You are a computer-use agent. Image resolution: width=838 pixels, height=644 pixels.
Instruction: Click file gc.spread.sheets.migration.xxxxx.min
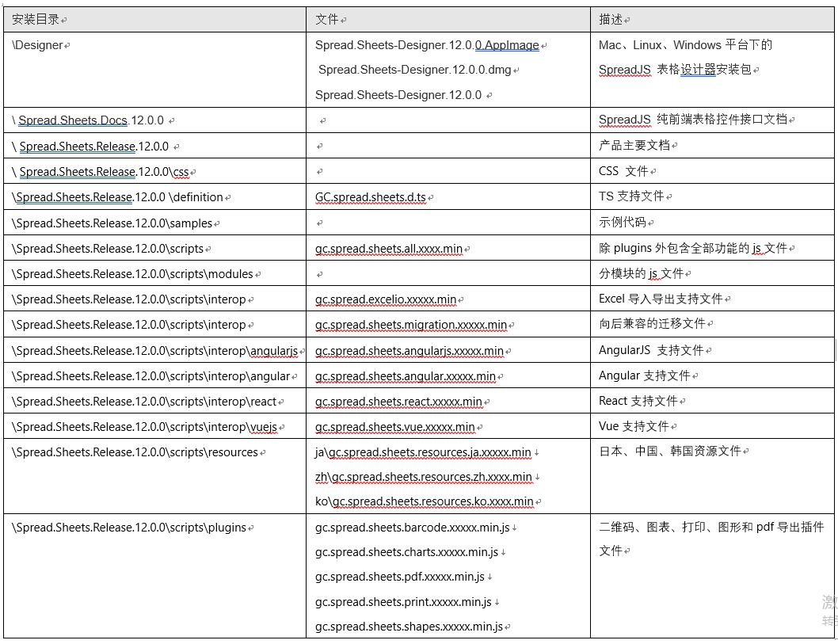click(x=411, y=325)
